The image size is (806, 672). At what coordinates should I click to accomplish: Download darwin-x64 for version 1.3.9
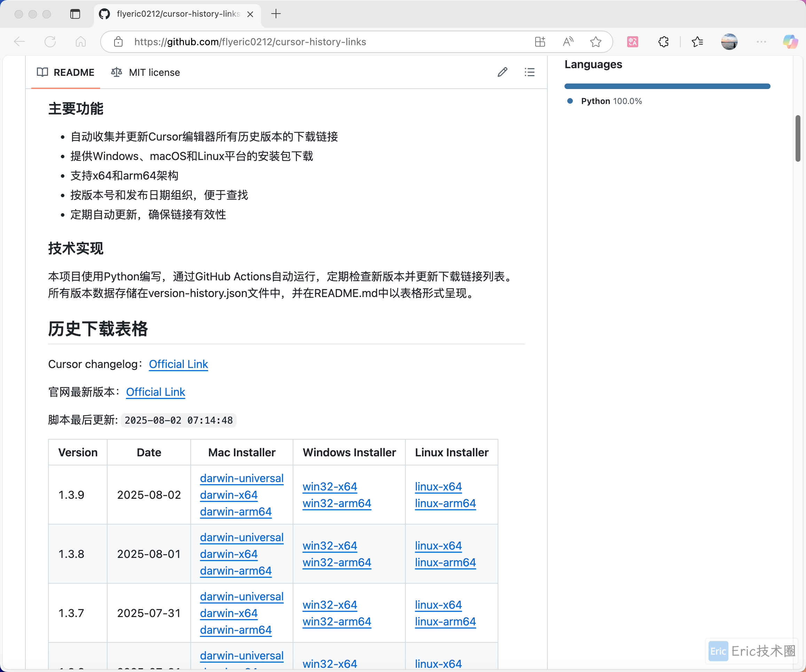pyautogui.click(x=229, y=495)
